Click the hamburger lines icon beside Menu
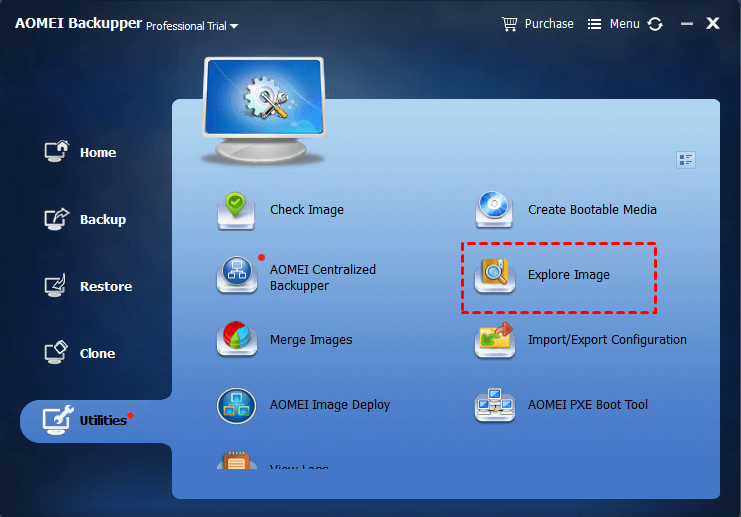Screen dimensions: 741x517 click(594, 24)
